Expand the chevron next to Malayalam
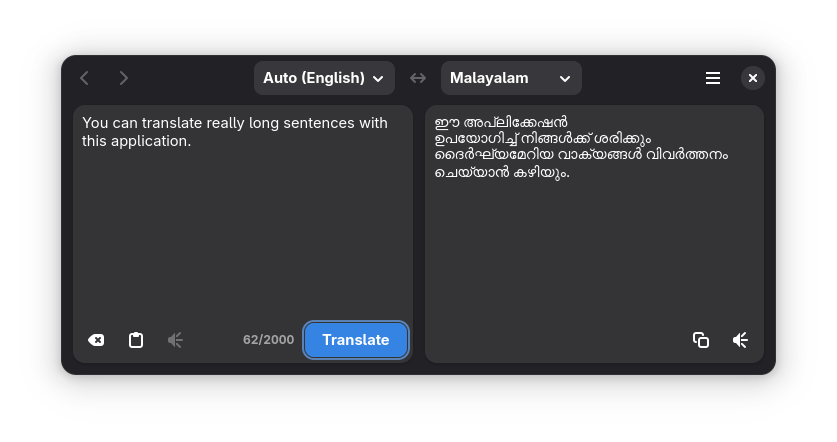The image size is (837, 442). (x=565, y=79)
